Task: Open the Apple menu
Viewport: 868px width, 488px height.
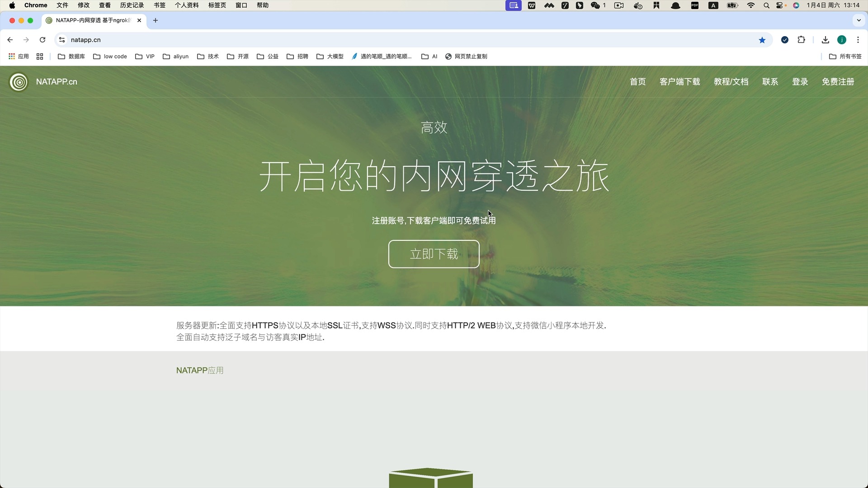Action: pos(12,5)
